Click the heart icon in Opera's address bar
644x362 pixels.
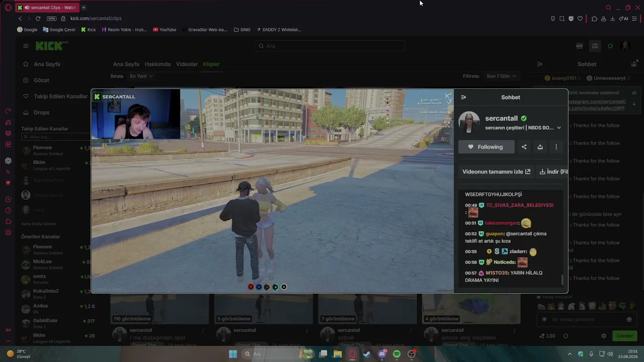[580, 19]
